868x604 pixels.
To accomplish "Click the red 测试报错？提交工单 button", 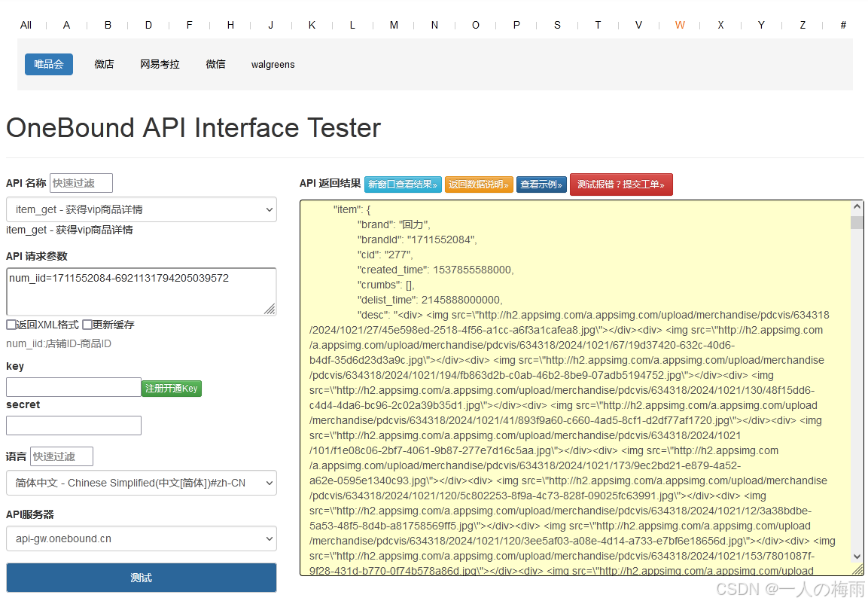I will point(621,185).
